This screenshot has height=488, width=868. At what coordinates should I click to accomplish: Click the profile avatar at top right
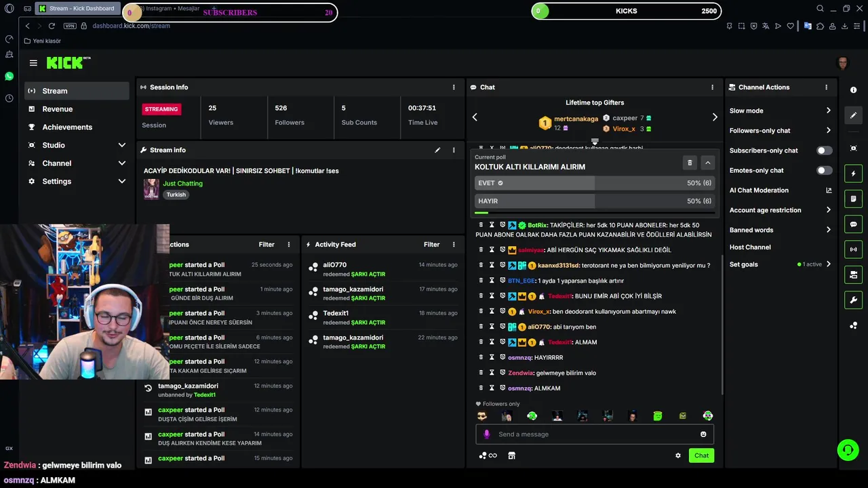click(x=843, y=63)
